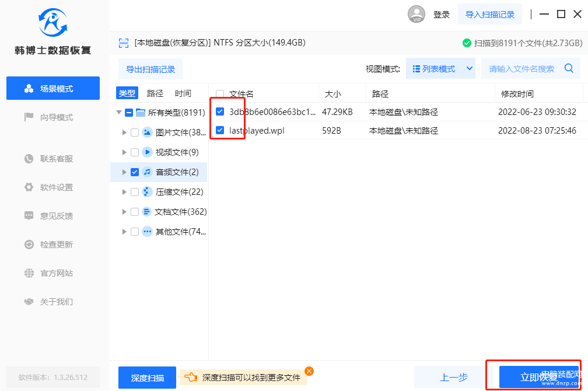Viewport: 588px width, 391px height.
Task: Click the green scan-complete check icon
Action: 467,43
